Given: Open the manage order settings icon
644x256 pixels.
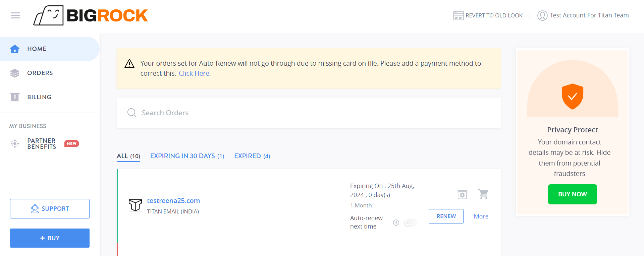Looking at the screenshot, I should [463, 194].
